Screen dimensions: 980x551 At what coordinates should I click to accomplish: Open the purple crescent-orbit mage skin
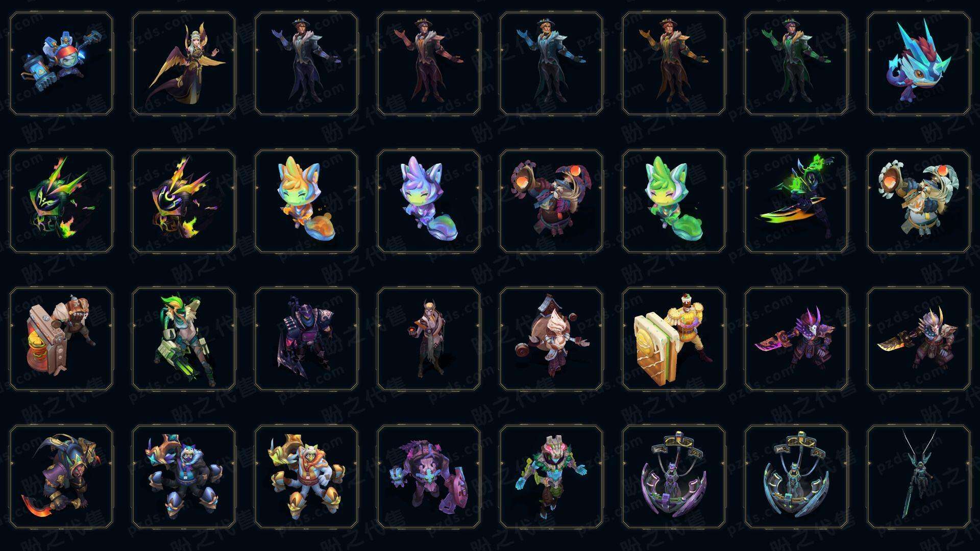pos(674,477)
